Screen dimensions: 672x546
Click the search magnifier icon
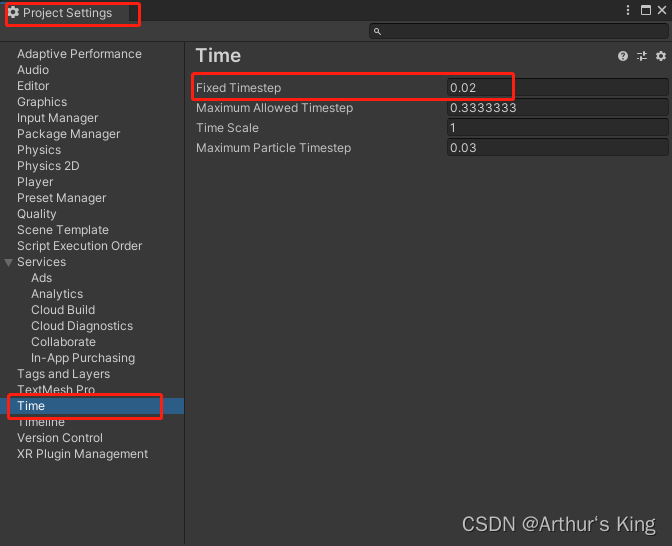point(377,31)
